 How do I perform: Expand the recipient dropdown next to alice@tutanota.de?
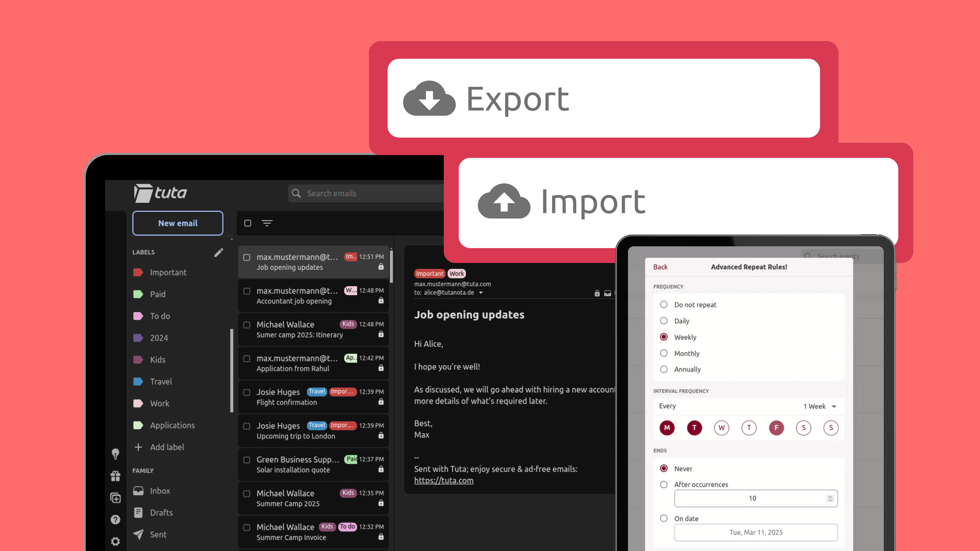(481, 292)
